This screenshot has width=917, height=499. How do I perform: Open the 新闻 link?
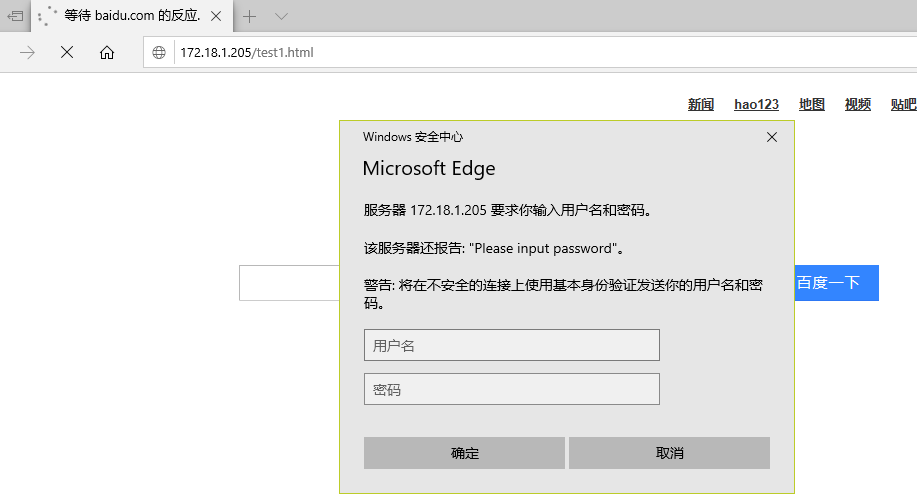click(701, 105)
